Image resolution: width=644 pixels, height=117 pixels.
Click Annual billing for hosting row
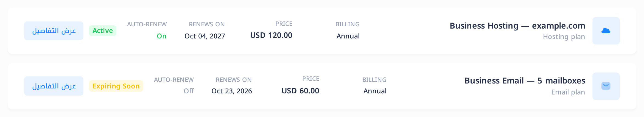pos(348,36)
